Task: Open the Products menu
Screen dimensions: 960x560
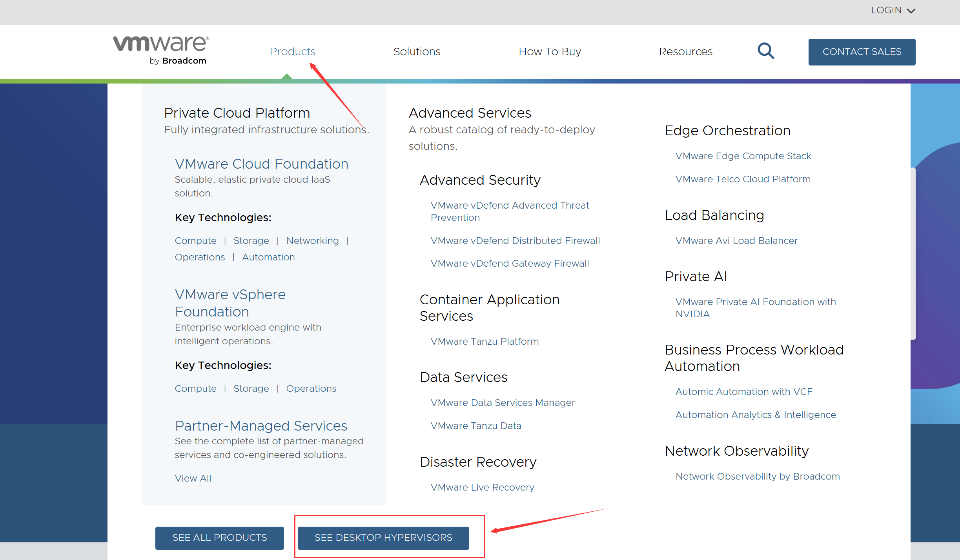Action: point(292,51)
